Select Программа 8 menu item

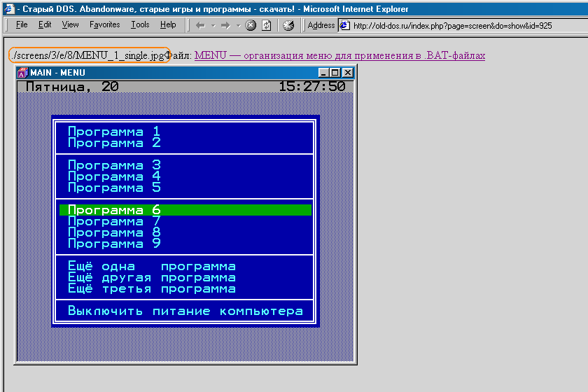(114, 232)
